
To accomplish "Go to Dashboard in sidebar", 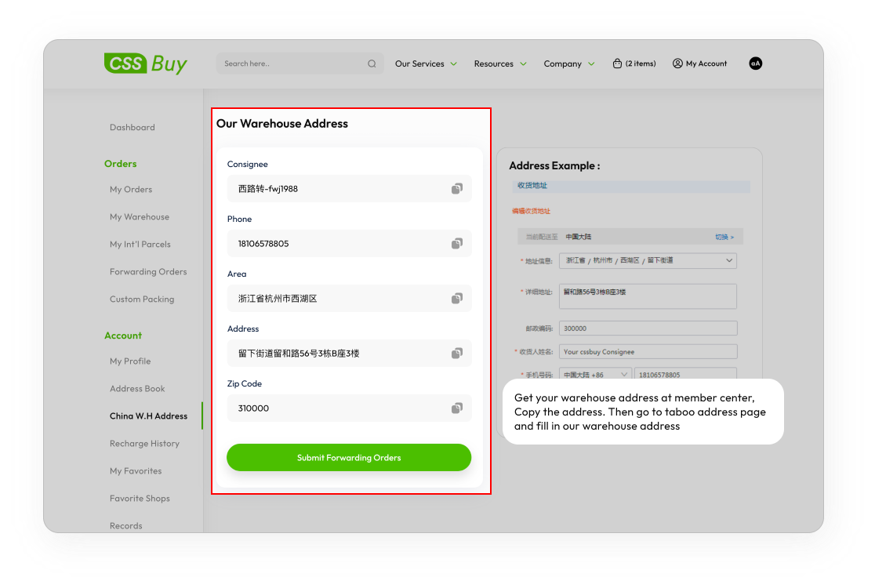I will (133, 127).
